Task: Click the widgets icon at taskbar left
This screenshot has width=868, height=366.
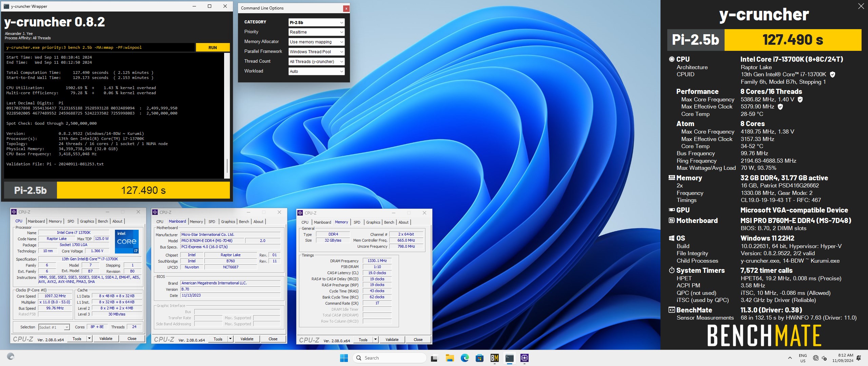Action: pos(11,357)
